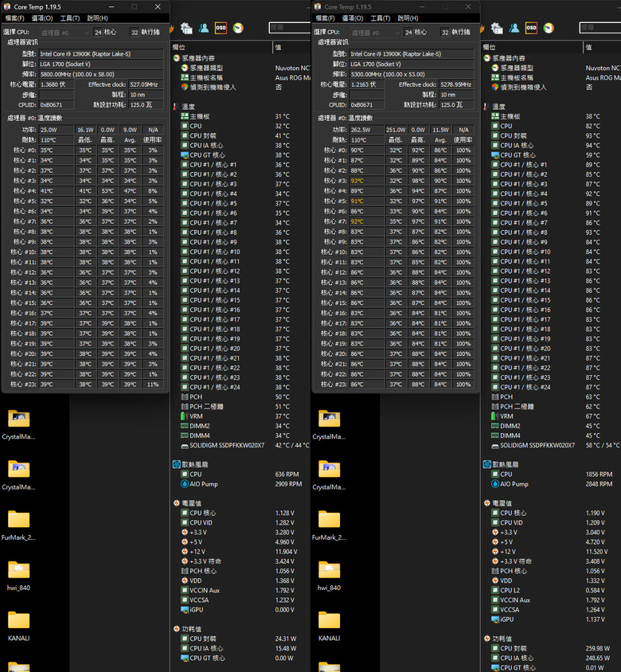Click the sensor gauge icon in idle-state AIDA64 toolbar

238,28
